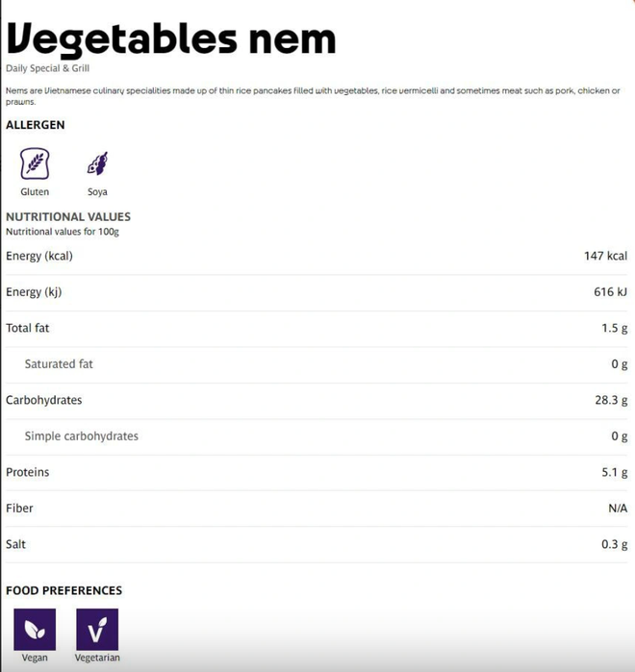635x672 pixels.
Task: Select the Vegan food preference icon
Action: 35,629
